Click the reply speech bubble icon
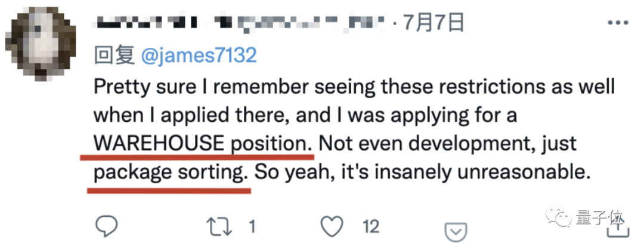 point(108,226)
